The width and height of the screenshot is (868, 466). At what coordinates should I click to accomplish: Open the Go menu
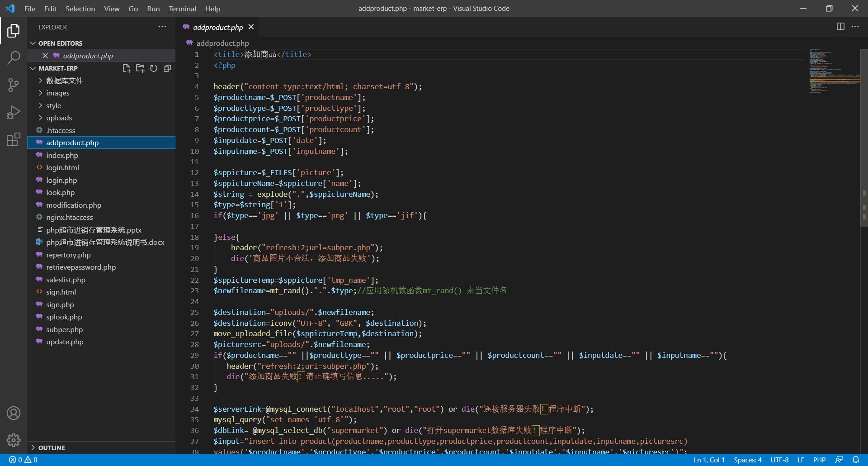tap(133, 9)
